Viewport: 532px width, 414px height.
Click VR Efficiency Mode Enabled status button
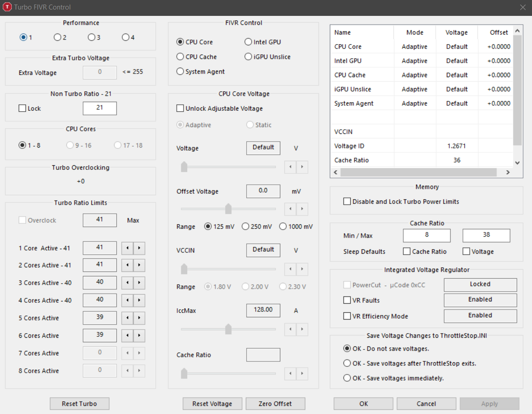480,315
